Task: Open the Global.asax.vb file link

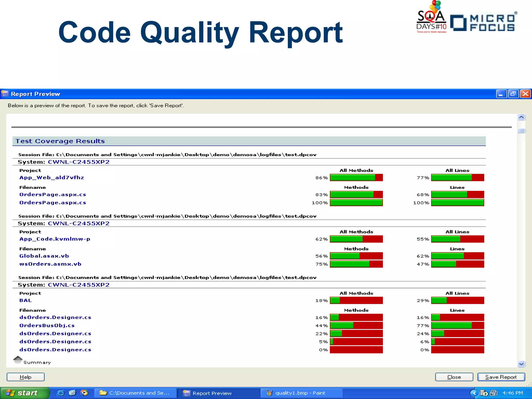Action: pos(44,256)
